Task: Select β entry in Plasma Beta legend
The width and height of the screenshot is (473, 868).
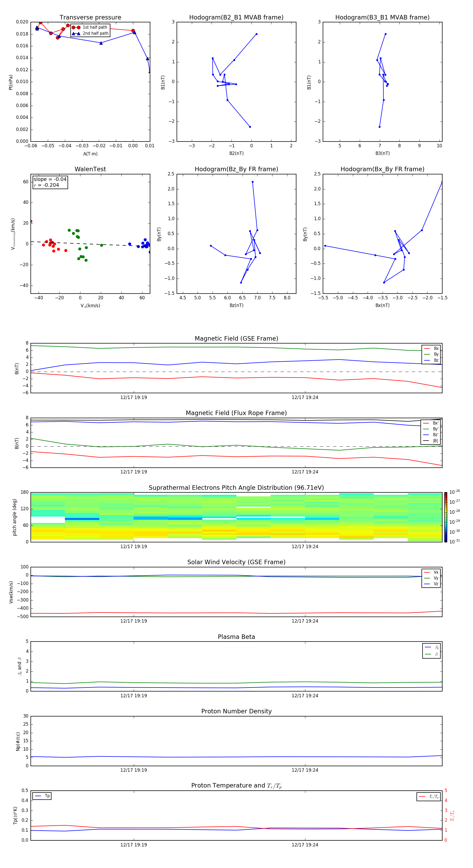Action: [x=431, y=654]
